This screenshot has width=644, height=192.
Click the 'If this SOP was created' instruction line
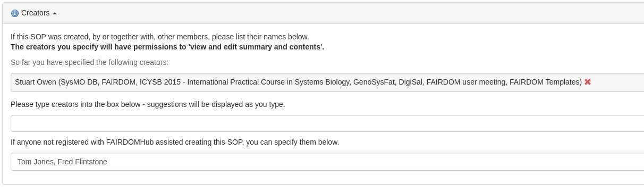pyautogui.click(x=160, y=37)
